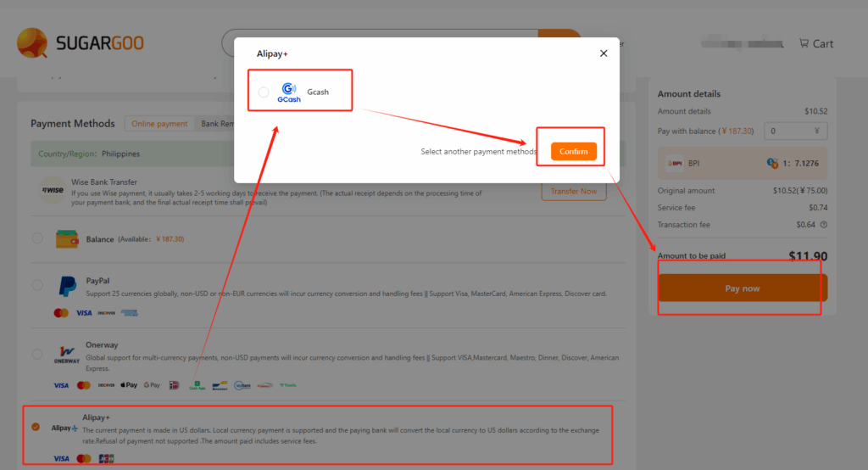Image resolution: width=868 pixels, height=470 pixels.
Task: Click the '$11.90' total amount
Action: point(808,256)
